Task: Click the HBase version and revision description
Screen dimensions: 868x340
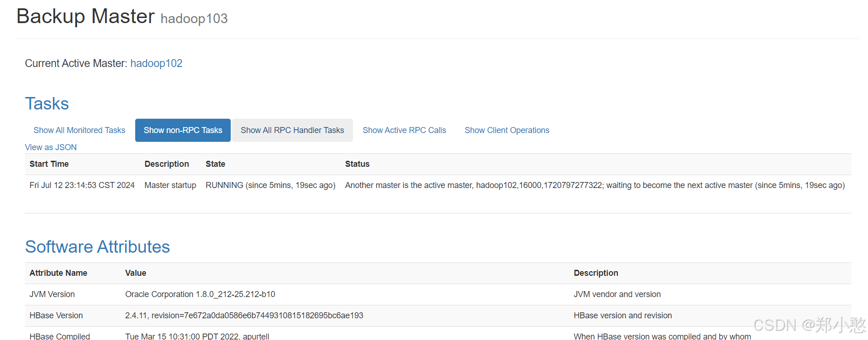Action: point(623,316)
